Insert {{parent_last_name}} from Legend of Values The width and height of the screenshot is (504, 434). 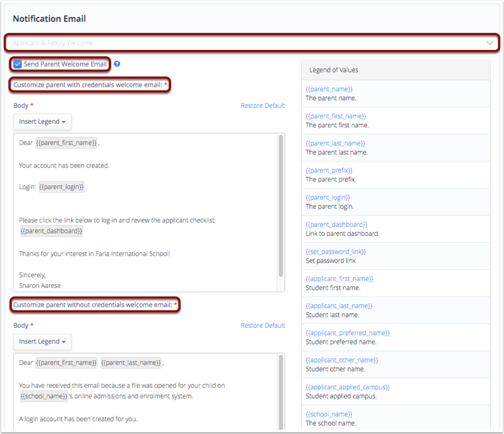point(335,143)
